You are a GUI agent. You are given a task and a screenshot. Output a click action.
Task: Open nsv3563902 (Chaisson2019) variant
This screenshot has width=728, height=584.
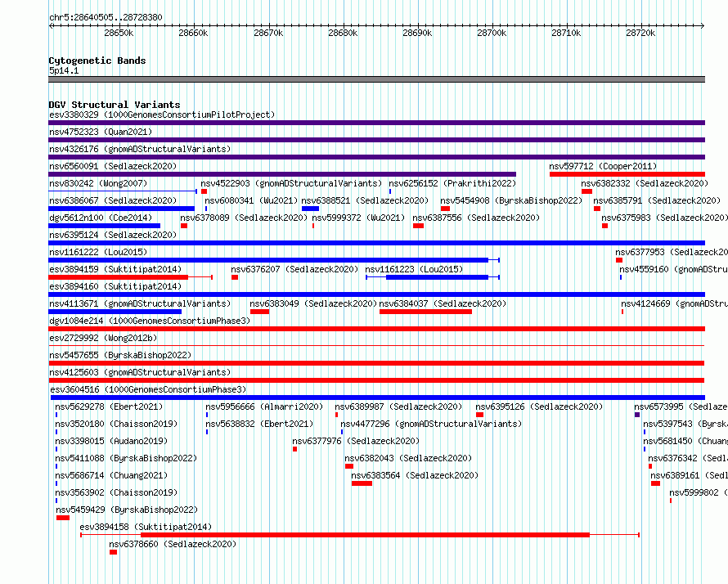click(x=116, y=492)
